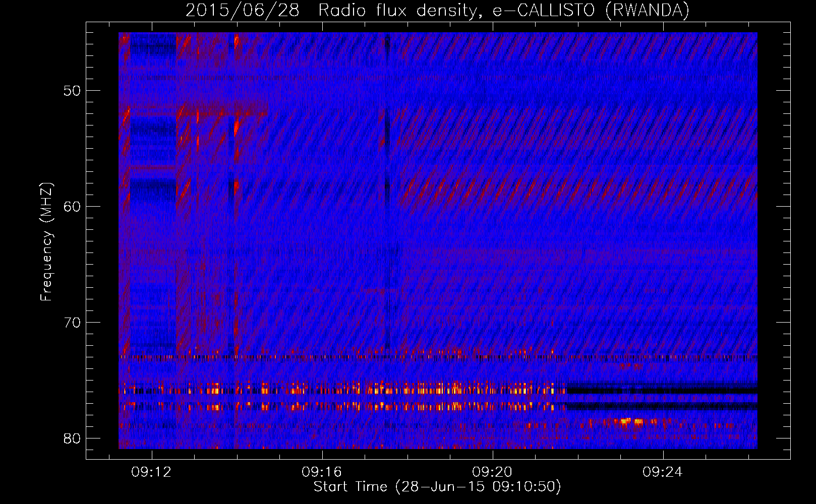Image resolution: width=816 pixels, height=504 pixels.
Task: Click the 60 MHz frequency tick label
Action: coord(73,207)
